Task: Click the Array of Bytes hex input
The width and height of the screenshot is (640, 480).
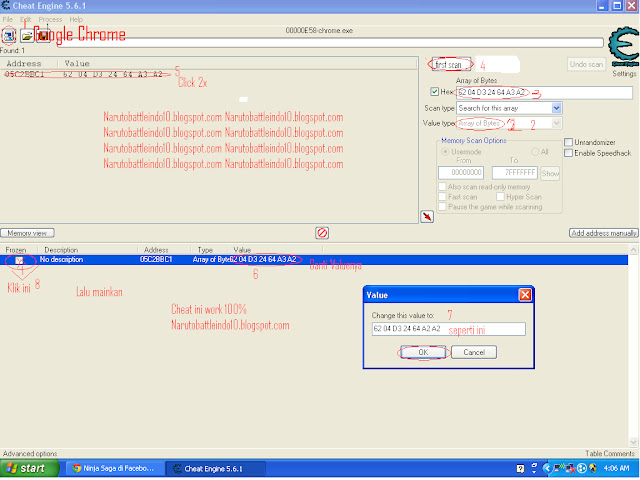Action: [x=544, y=93]
